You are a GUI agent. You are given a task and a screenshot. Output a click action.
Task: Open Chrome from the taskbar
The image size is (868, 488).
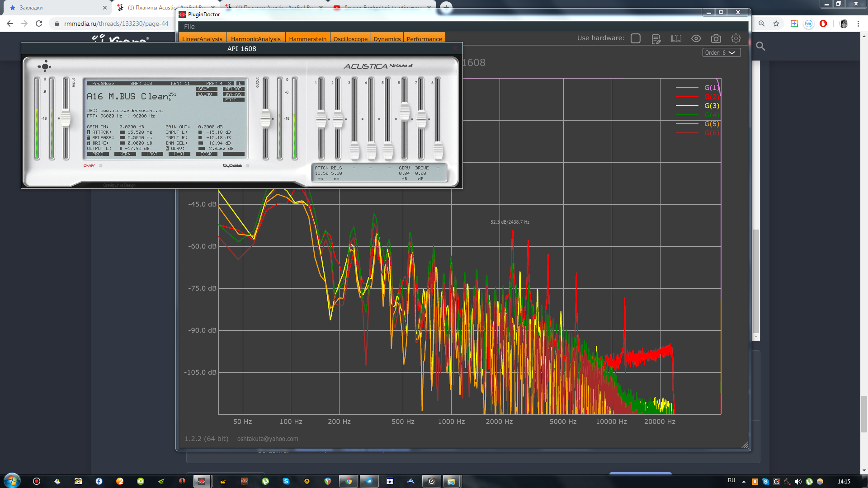point(348,481)
